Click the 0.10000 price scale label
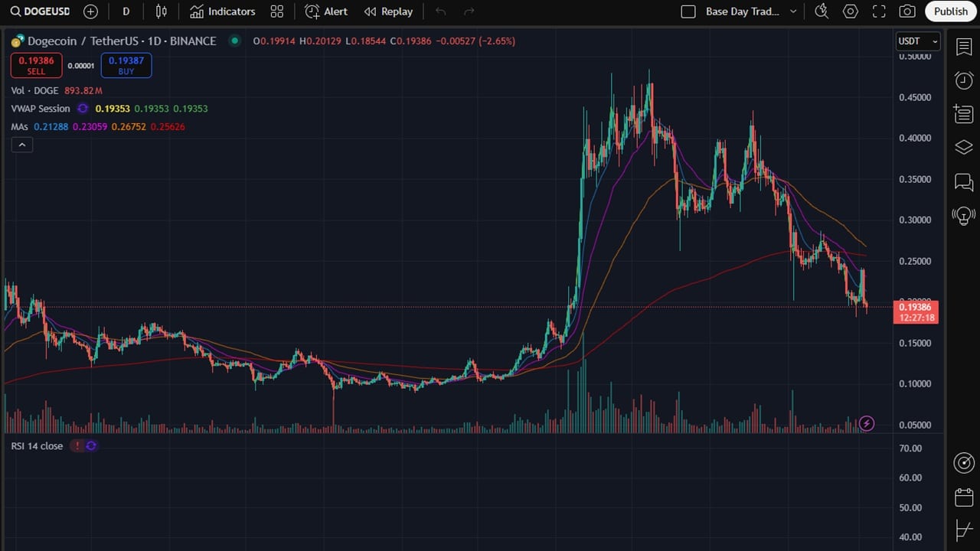Screen dimensions: 980x551 coord(915,383)
